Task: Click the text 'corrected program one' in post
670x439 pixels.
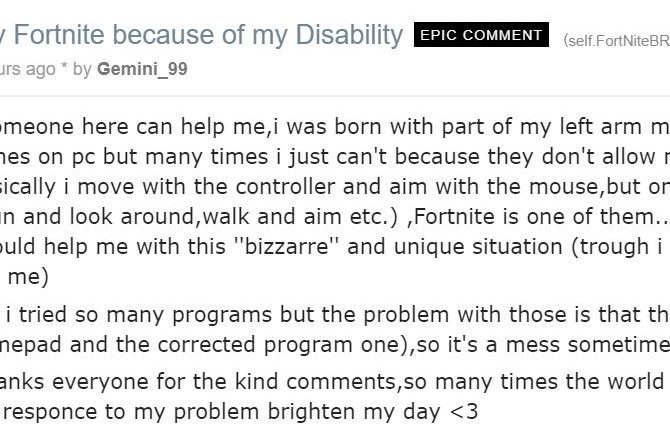Action: 279,345
